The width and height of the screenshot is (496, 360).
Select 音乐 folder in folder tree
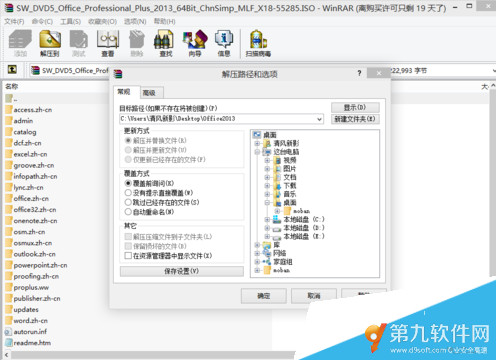(285, 194)
